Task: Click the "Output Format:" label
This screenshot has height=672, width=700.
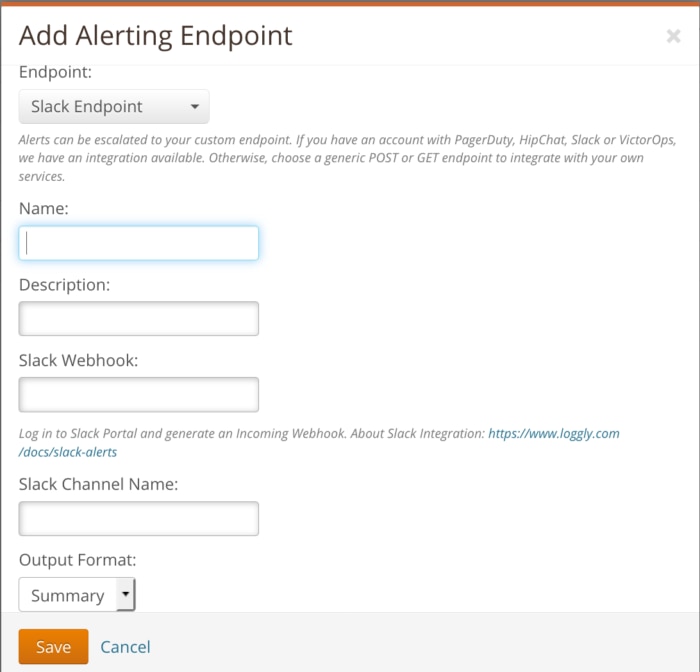Action: coord(77,560)
